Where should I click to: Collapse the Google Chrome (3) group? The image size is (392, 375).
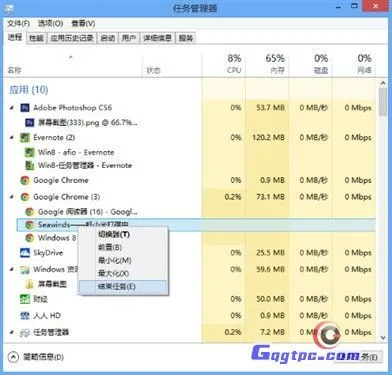[12, 197]
